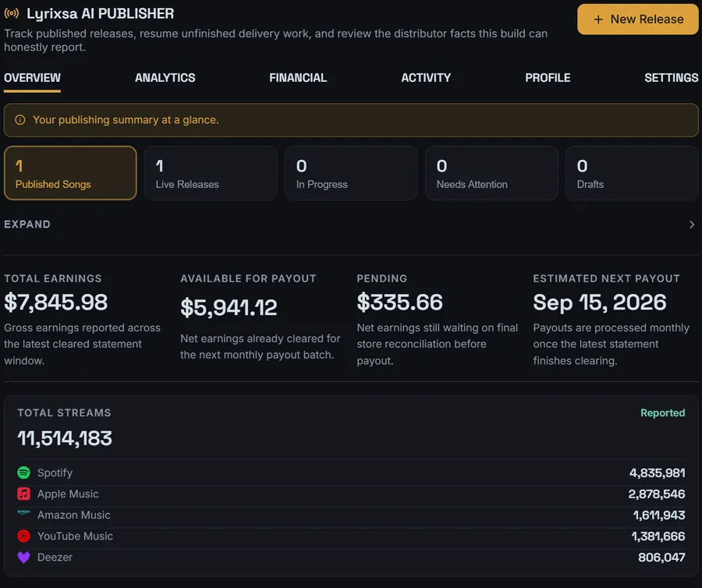Click the TOTAL EARNINGS heading
Screen dimensions: 702x588
tap(53, 278)
